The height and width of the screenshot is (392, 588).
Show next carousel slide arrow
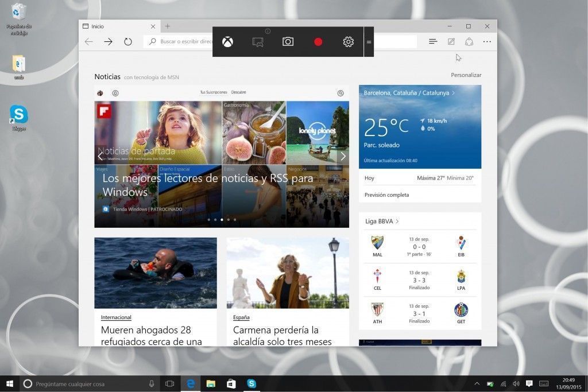343,156
